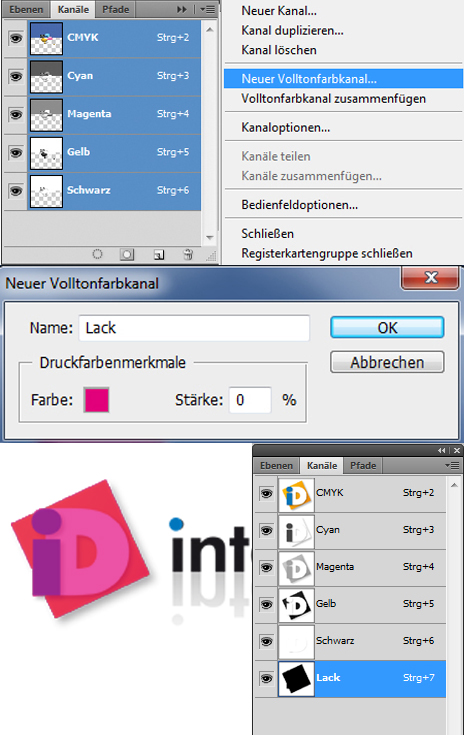The height and width of the screenshot is (735, 464).
Task: Click Abbrechen to cancel dialog
Action: (387, 362)
